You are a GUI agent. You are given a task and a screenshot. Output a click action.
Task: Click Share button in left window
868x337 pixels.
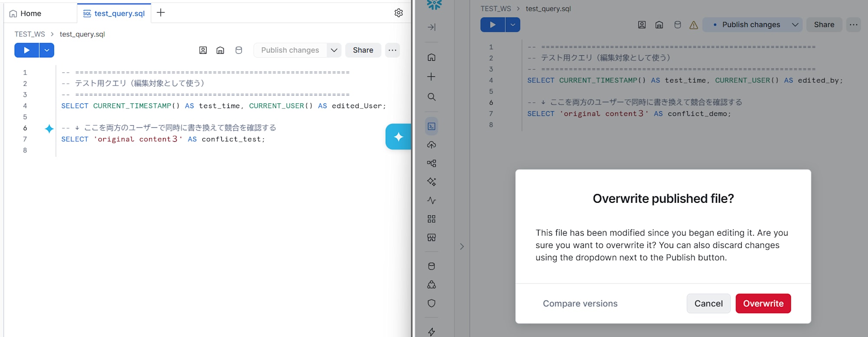click(x=363, y=50)
